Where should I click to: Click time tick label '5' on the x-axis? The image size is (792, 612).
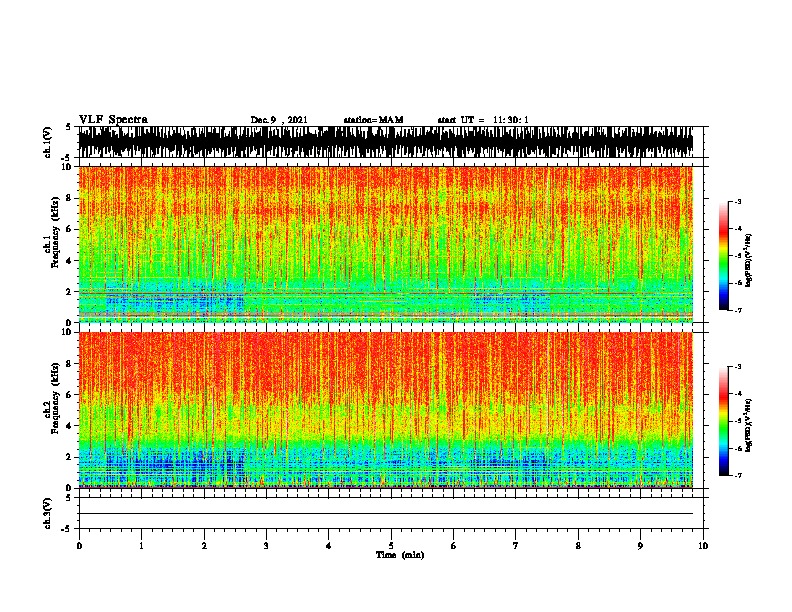click(x=391, y=545)
